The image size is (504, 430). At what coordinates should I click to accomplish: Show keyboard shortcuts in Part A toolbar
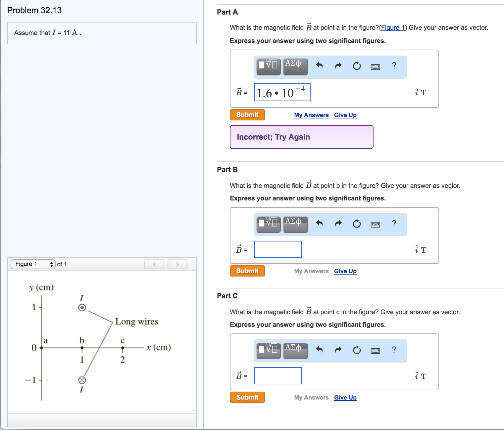[375, 67]
